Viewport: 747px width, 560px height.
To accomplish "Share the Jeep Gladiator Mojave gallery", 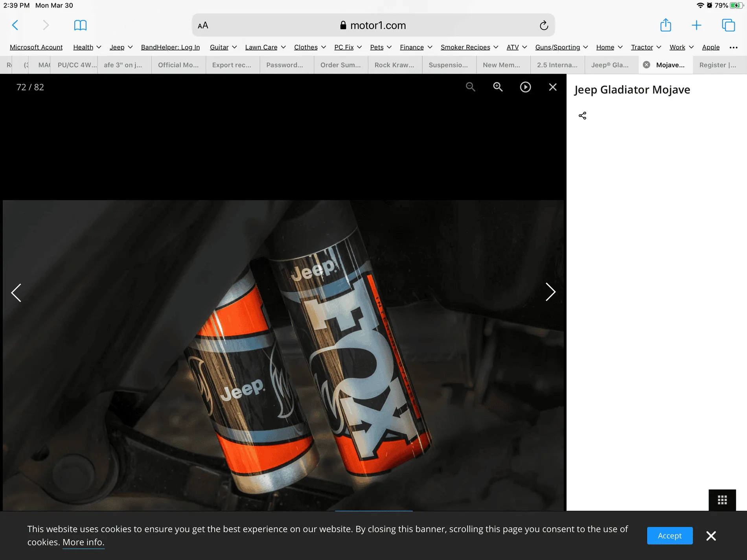I will coord(582,116).
